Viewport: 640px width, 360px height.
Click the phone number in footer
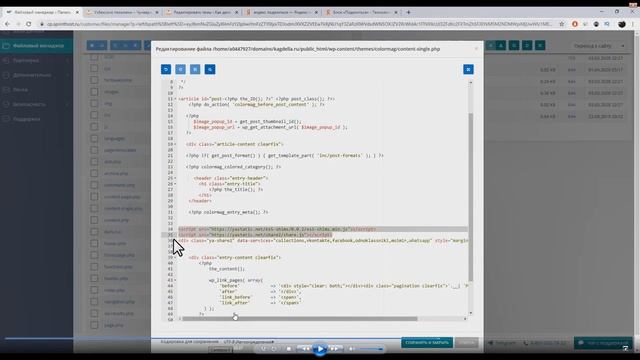[545, 343]
